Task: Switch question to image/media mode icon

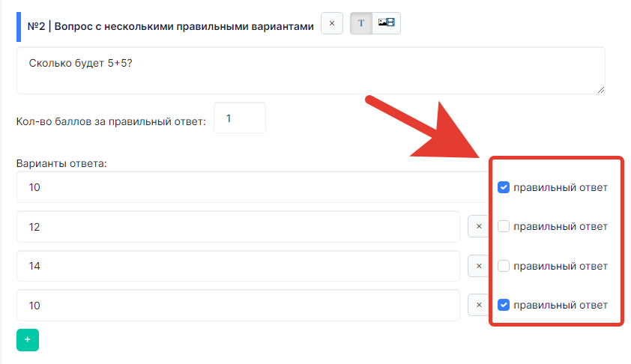Action: (x=387, y=23)
